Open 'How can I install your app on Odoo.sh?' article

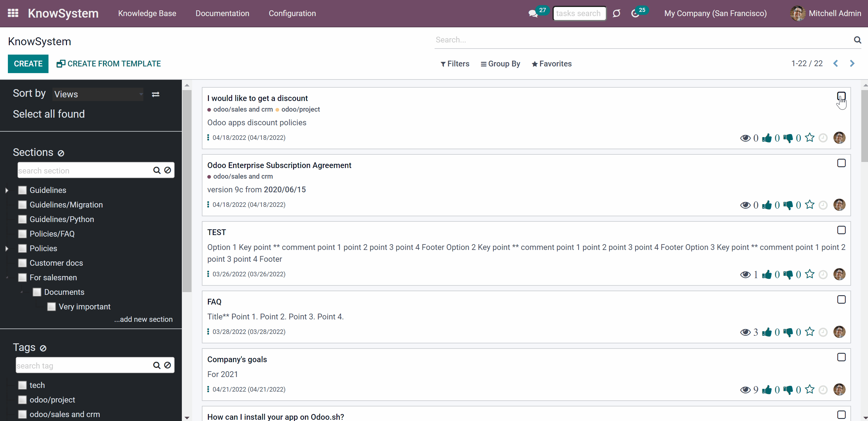[275, 417]
